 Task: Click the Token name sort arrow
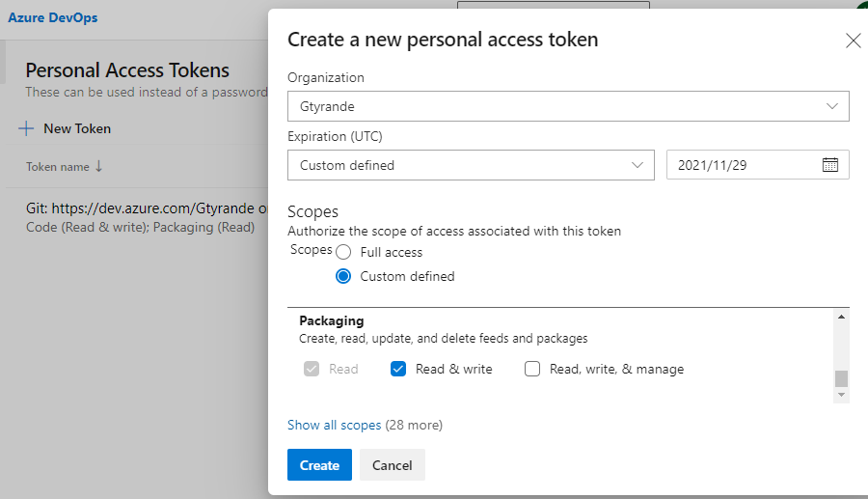pos(98,166)
